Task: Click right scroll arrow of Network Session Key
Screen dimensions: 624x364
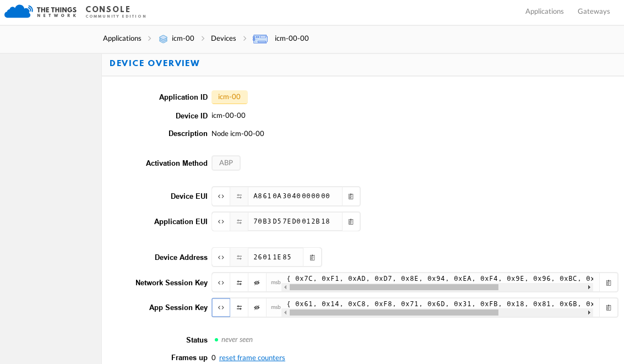Action: [589, 287]
